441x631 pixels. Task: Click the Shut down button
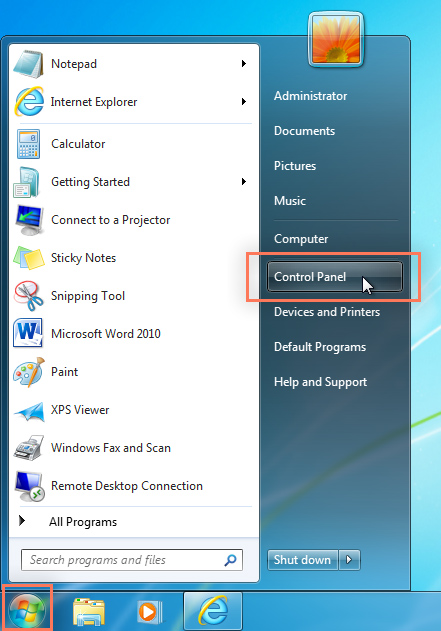coord(303,560)
